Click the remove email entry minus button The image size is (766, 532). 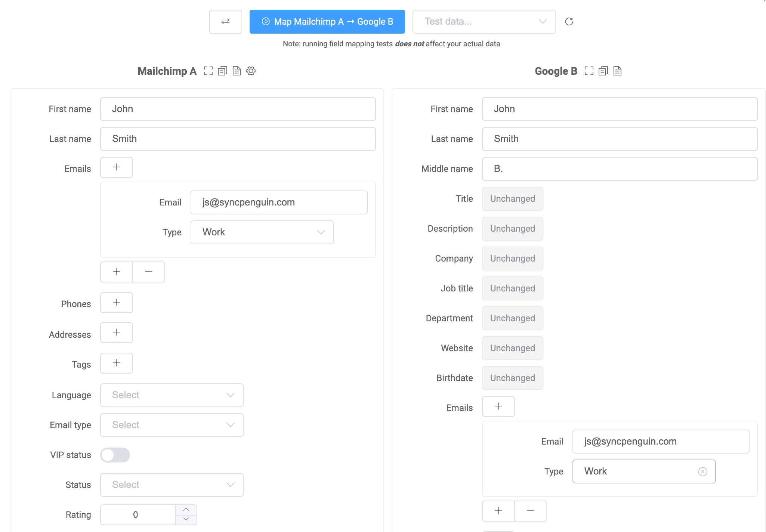coord(149,272)
